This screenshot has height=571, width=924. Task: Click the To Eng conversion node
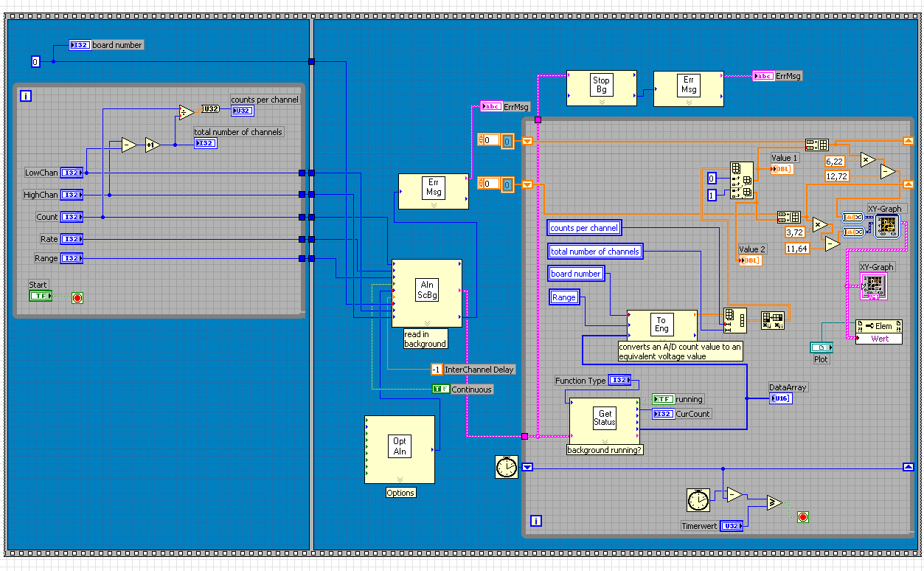pos(661,325)
